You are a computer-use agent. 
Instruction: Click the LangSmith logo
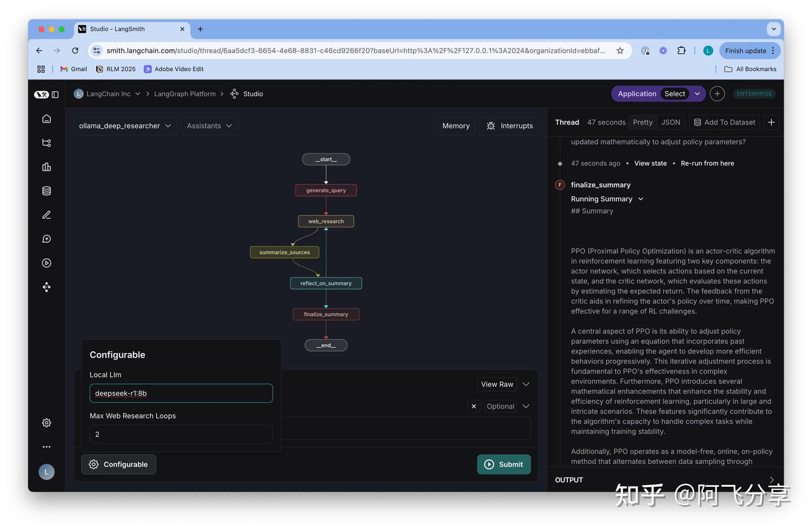tap(41, 95)
